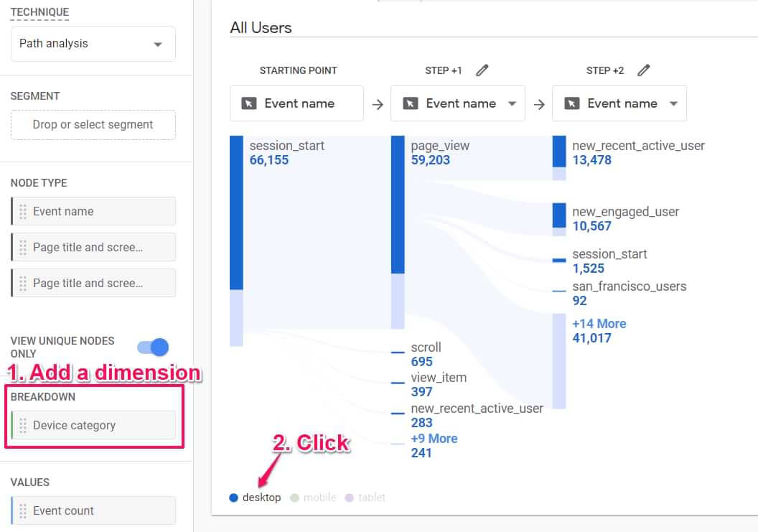The width and height of the screenshot is (758, 532).
Task: Click the drag handle on Device category chip
Action: tap(23, 425)
